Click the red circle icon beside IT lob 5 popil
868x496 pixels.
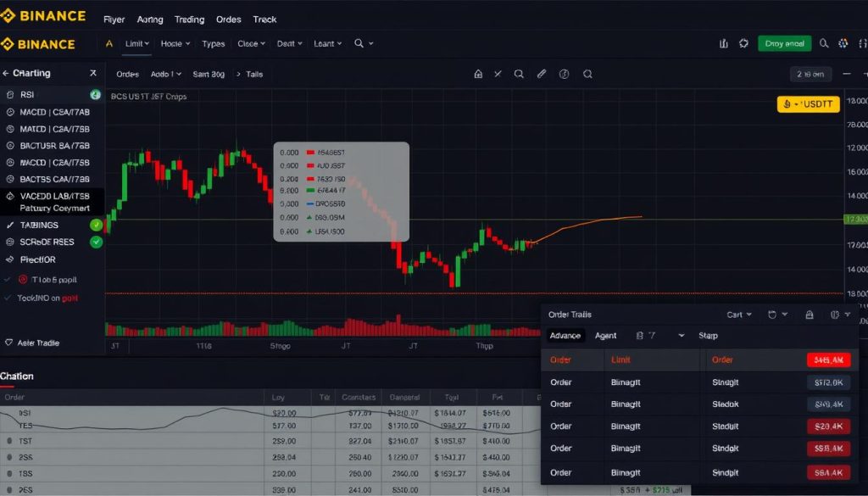tap(23, 280)
